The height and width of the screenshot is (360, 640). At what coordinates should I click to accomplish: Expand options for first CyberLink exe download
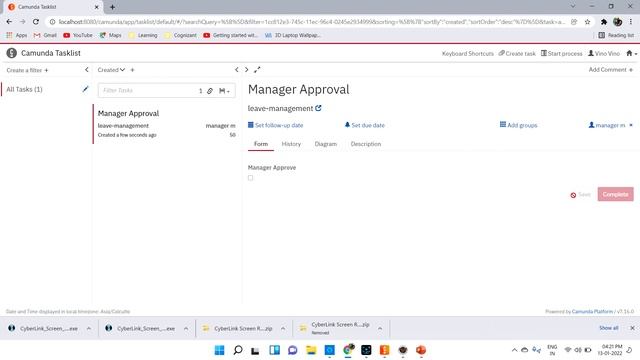tap(89, 328)
